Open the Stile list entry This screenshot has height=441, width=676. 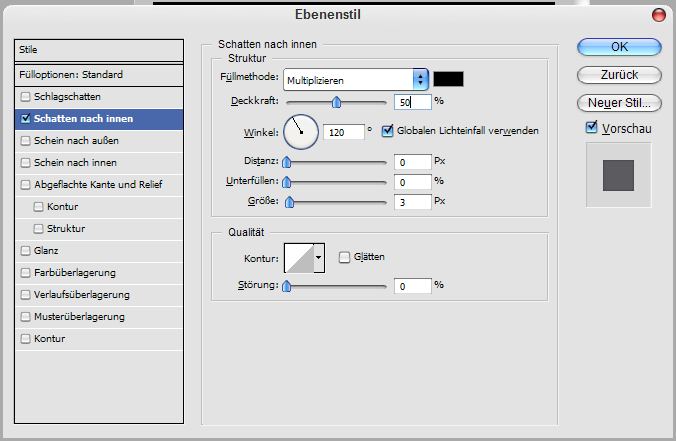[x=99, y=50]
